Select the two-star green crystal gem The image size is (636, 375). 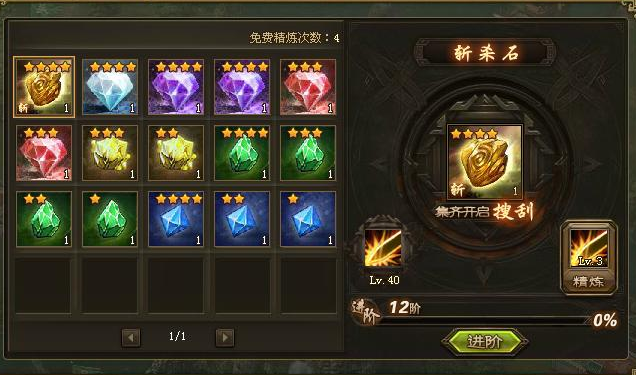tap(44, 219)
